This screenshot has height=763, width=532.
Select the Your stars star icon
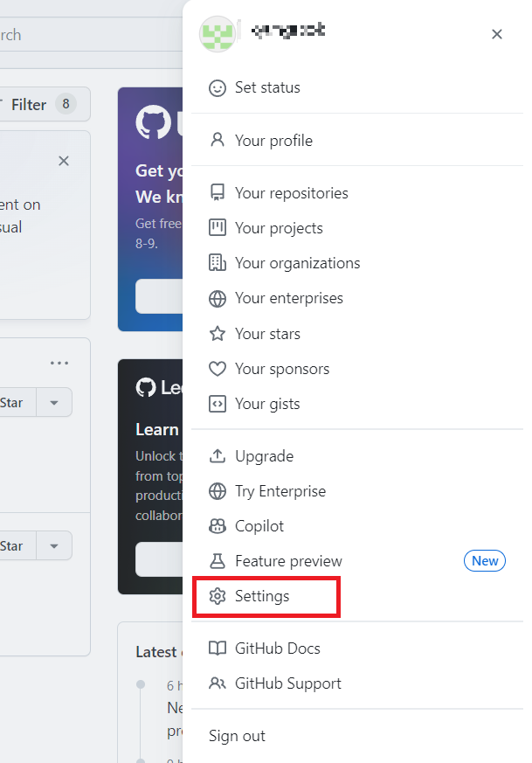click(x=218, y=333)
